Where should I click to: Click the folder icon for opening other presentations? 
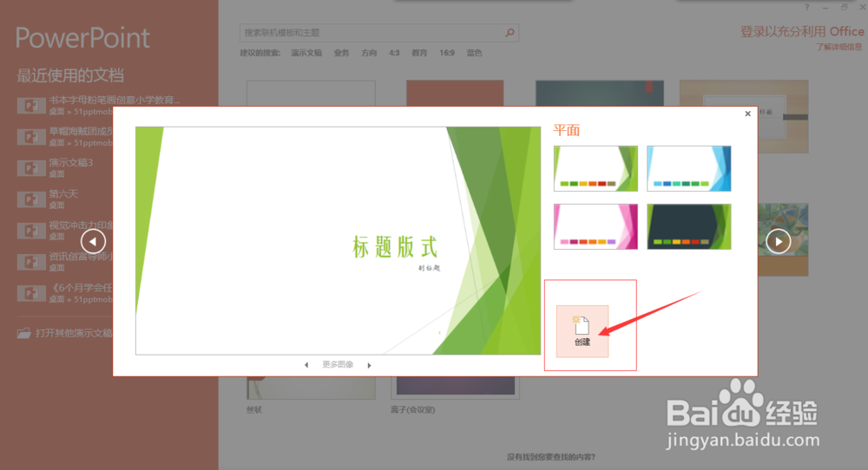[x=23, y=334]
